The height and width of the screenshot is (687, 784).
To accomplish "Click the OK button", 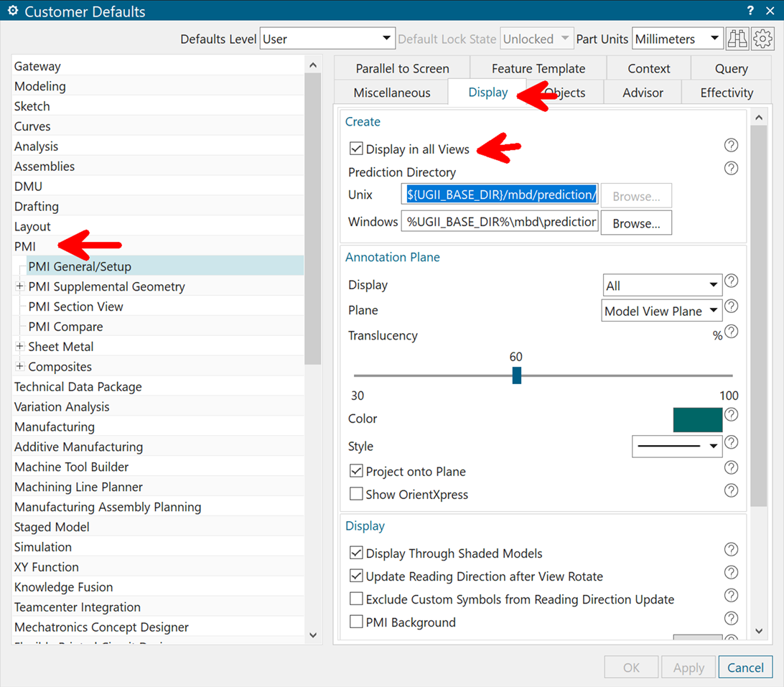I will pyautogui.click(x=631, y=667).
